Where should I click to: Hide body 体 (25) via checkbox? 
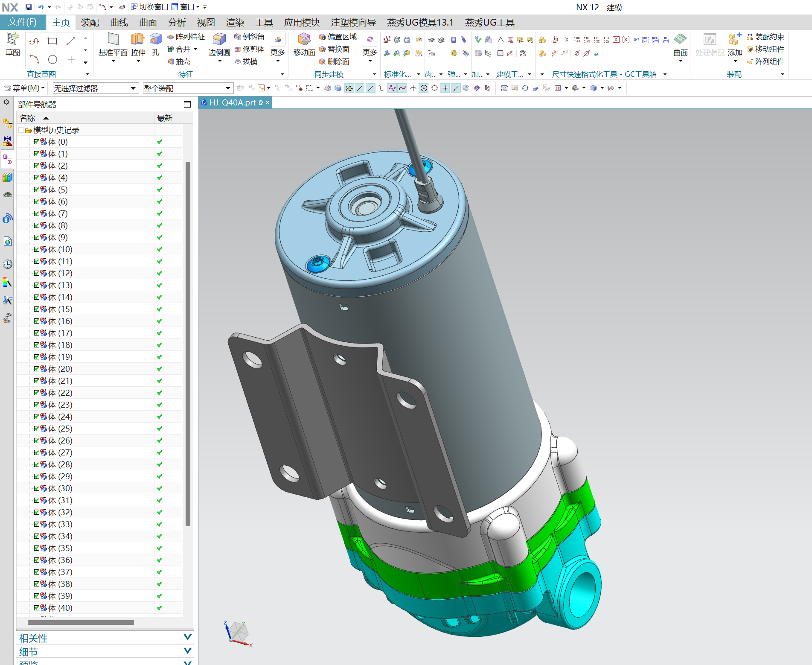pos(37,429)
